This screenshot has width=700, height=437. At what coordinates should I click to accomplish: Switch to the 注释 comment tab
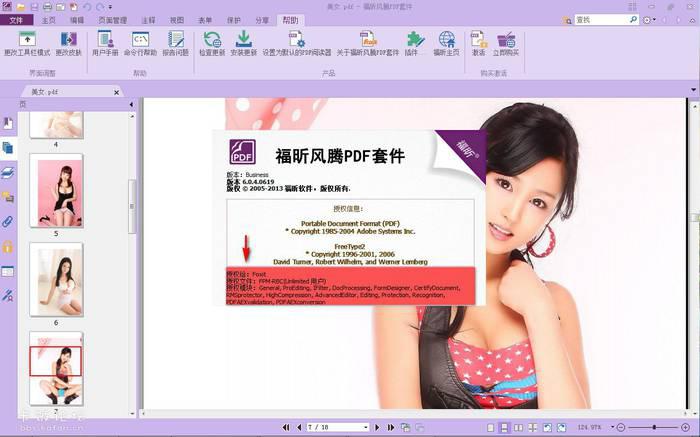(149, 20)
